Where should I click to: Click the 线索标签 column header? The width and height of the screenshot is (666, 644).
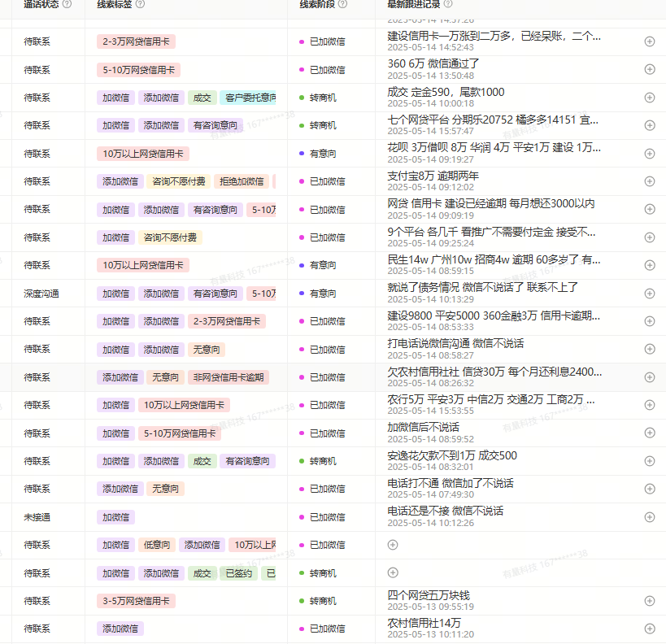click(x=115, y=4)
